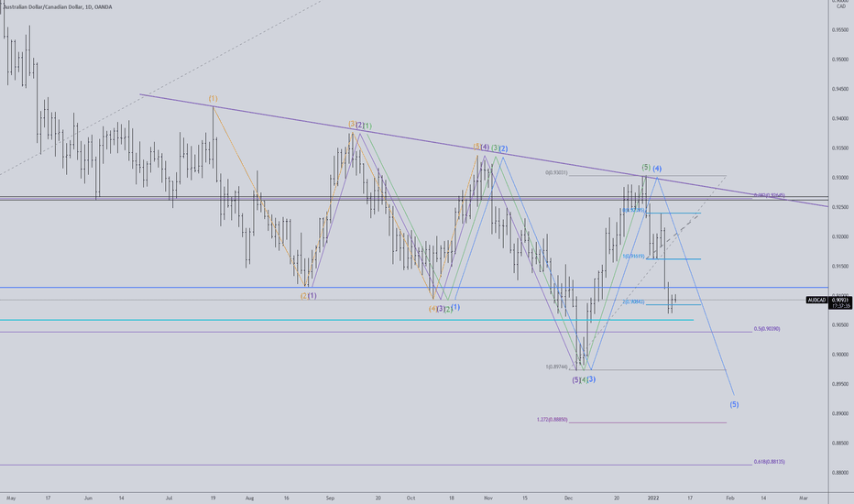Screen dimensions: 854x504
Task: Click the 0.618(0.88135) retracement label
Action: click(769, 462)
